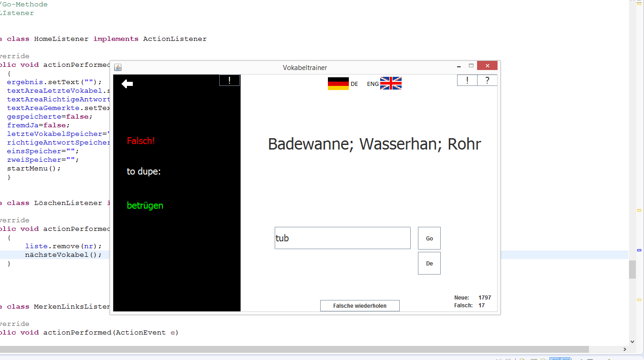
Task: Select the highlighted nächsteVokabel line in the code
Action: click(64, 255)
